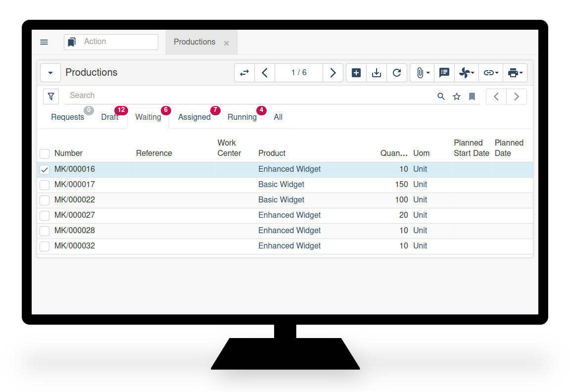
Task: Open the hamburger main menu
Action: (44, 42)
